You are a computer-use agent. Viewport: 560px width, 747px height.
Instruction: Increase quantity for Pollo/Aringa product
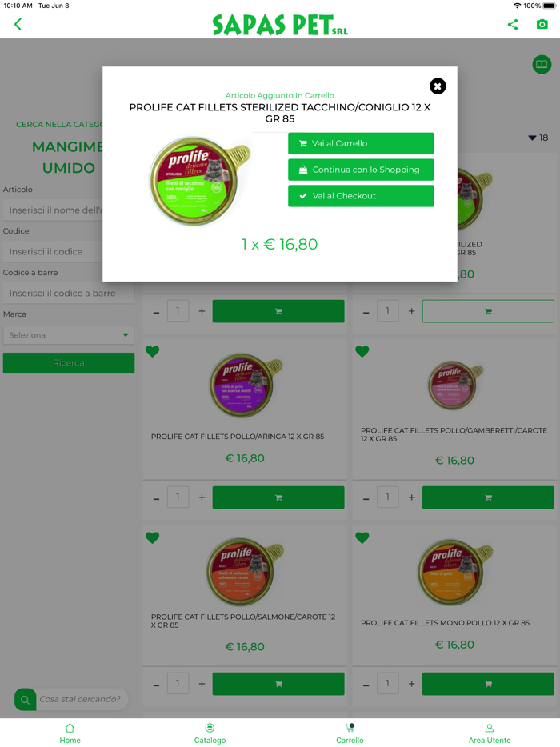[202, 497]
